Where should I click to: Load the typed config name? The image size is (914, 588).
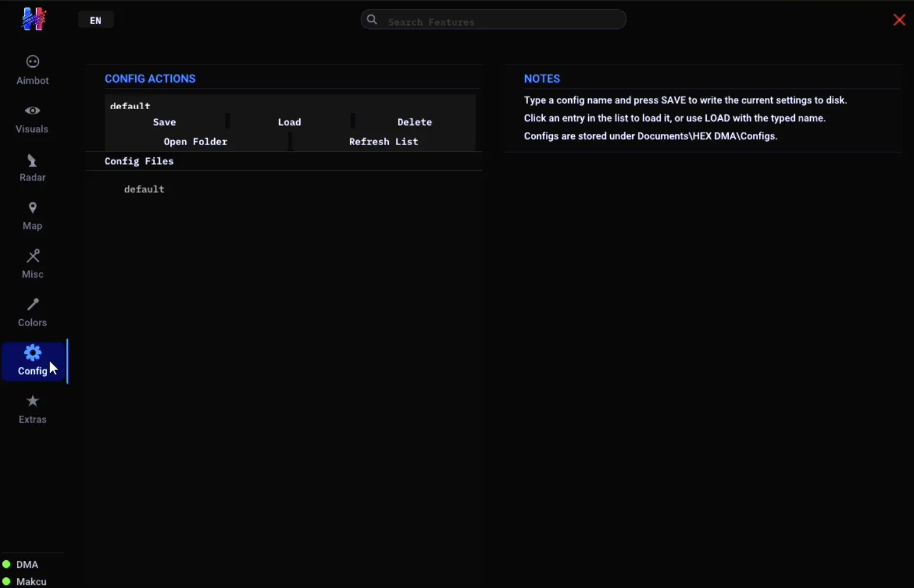tap(290, 122)
